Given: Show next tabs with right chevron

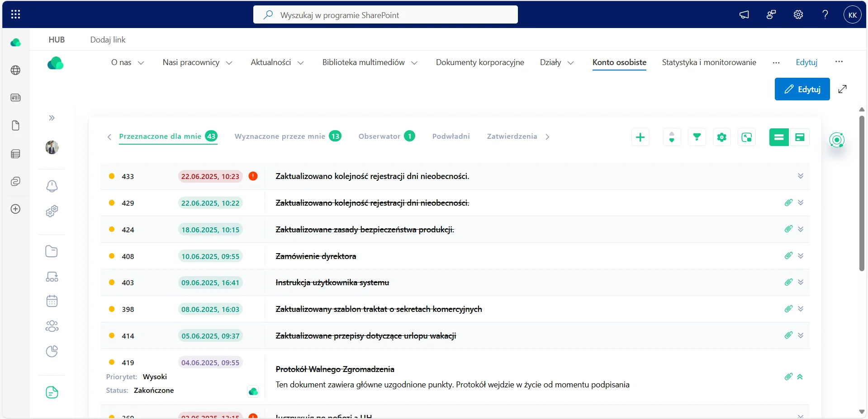Looking at the screenshot, I should [x=547, y=137].
